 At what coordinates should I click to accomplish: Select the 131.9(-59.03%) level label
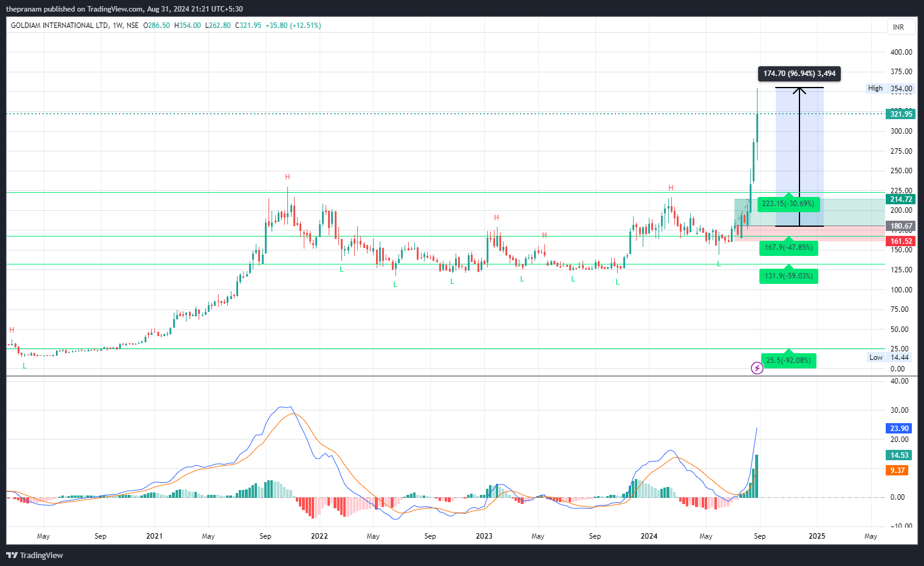789,276
